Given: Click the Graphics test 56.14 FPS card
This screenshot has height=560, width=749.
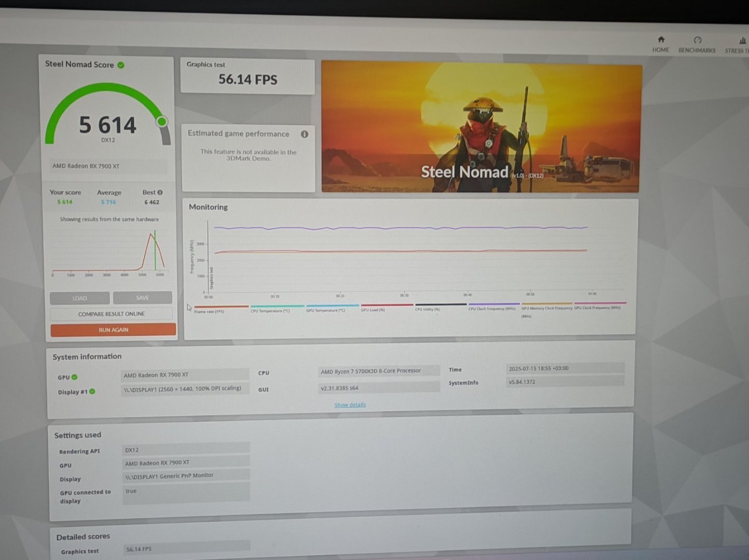Looking at the screenshot, I should coord(247,76).
